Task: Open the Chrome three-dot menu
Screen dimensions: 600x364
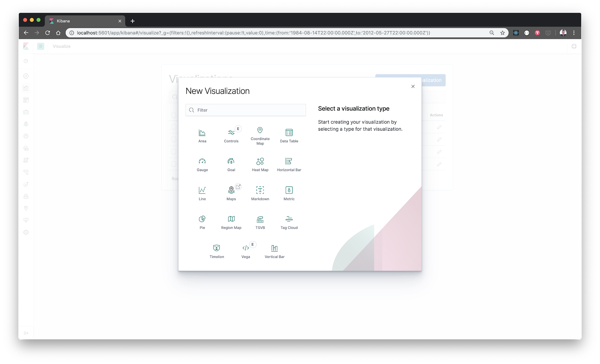Action: click(574, 33)
